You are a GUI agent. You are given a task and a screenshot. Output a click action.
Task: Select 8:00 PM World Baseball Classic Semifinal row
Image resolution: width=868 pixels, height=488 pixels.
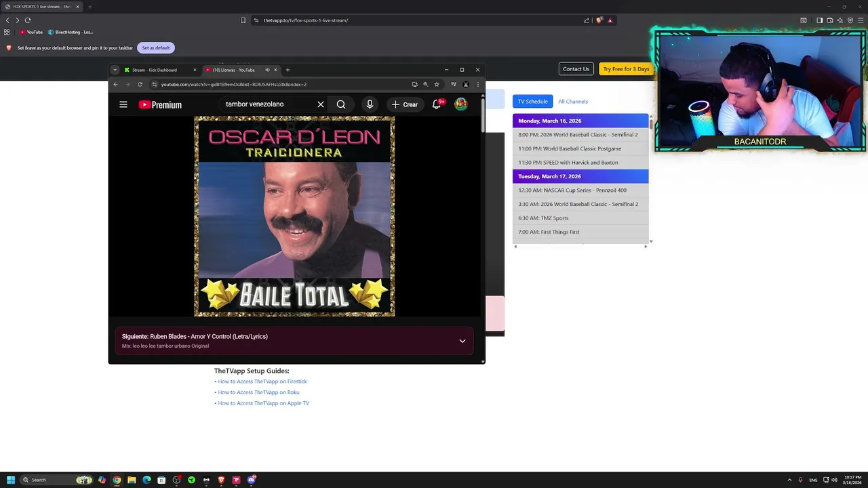(x=580, y=134)
